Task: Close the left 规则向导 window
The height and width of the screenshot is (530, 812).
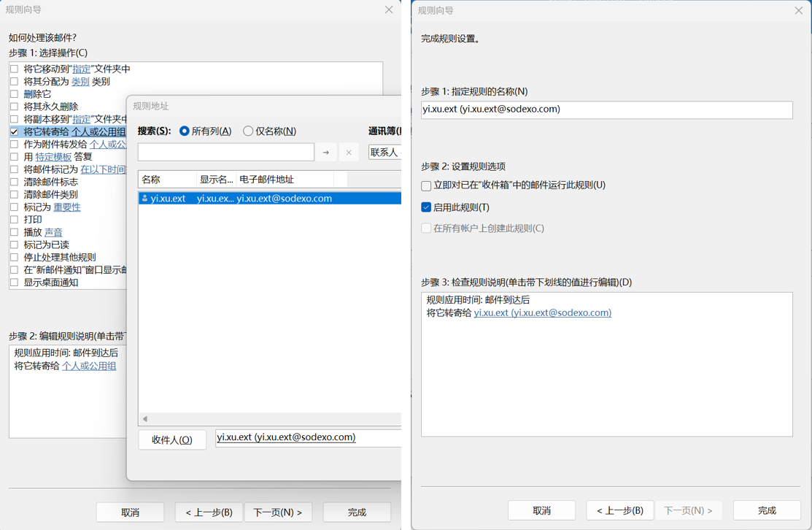Action: tap(389, 9)
